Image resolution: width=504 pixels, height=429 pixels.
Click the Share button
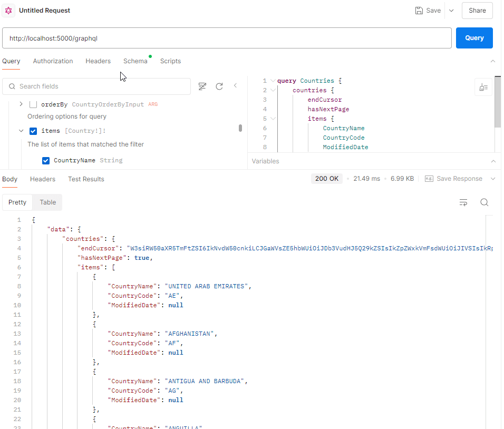tap(477, 11)
